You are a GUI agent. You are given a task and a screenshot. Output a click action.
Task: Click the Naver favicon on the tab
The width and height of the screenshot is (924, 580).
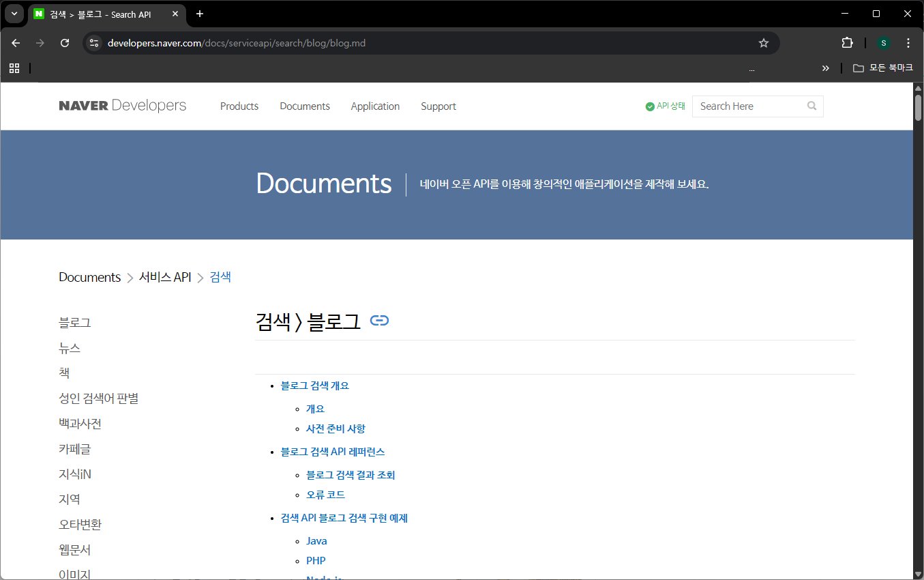(39, 14)
